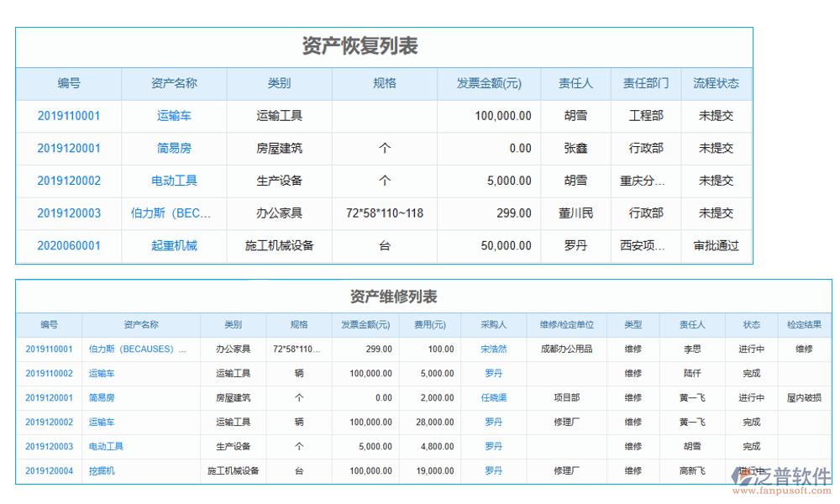Click the 采购人 column header
Image resolution: width=840 pixels, height=504 pixels.
(493, 325)
